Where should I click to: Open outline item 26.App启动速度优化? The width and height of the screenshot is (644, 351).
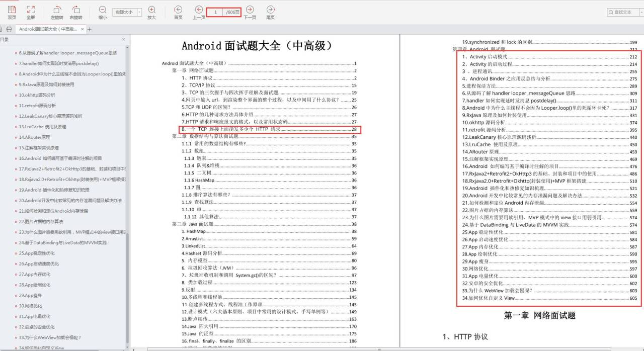39,264
